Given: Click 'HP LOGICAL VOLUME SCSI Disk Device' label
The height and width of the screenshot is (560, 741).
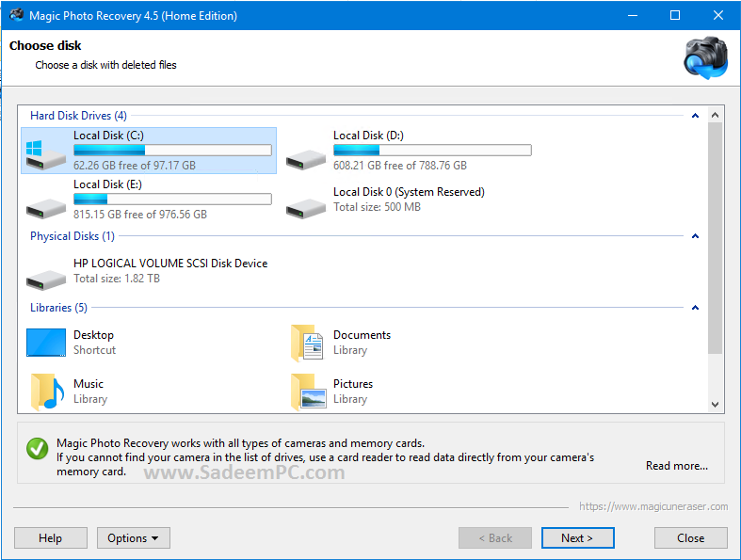Looking at the screenshot, I should coord(170,264).
